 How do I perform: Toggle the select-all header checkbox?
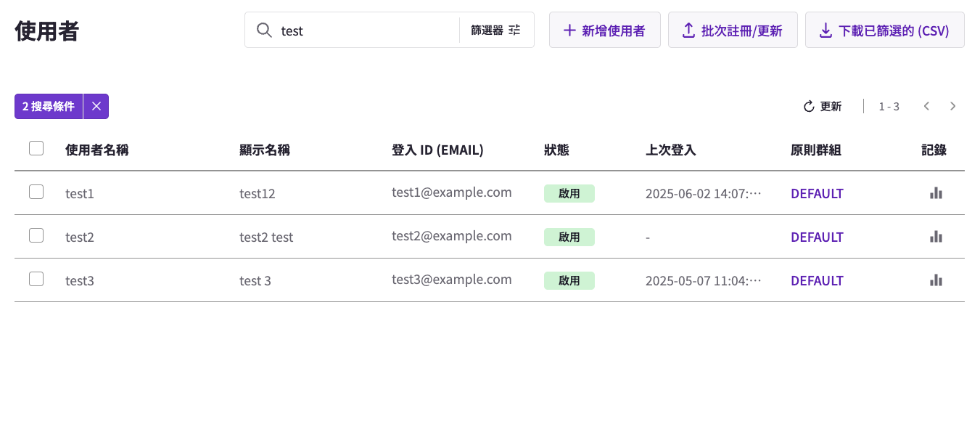[x=36, y=149]
